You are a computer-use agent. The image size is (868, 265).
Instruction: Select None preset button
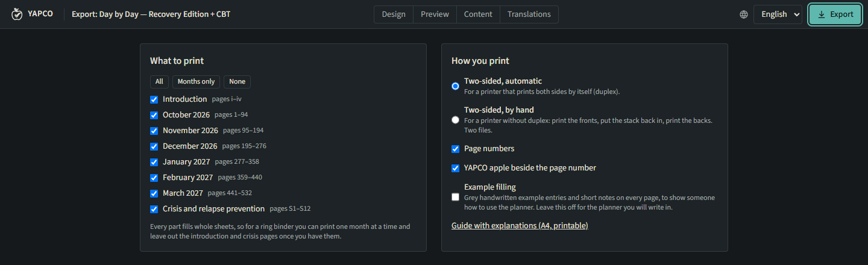tap(237, 82)
